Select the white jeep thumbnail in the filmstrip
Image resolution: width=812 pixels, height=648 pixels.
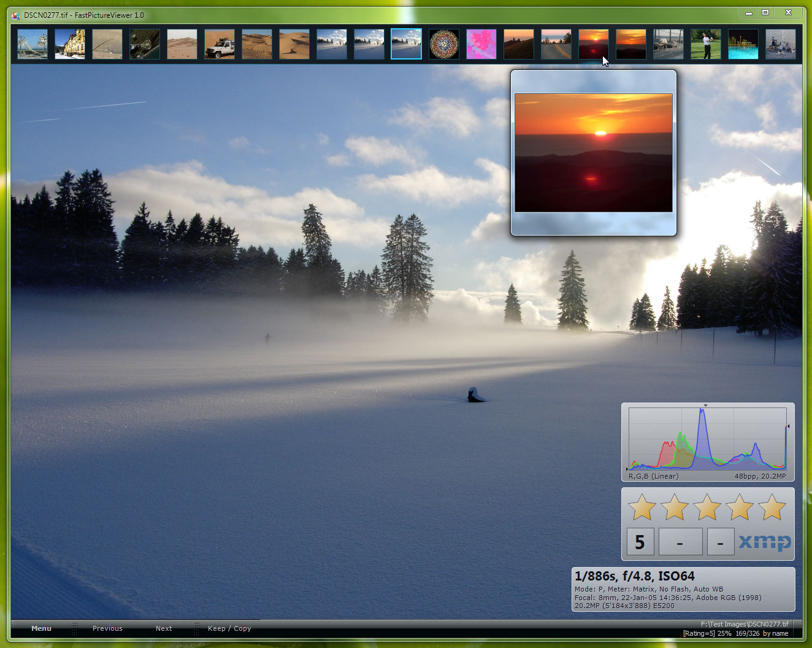[x=220, y=44]
